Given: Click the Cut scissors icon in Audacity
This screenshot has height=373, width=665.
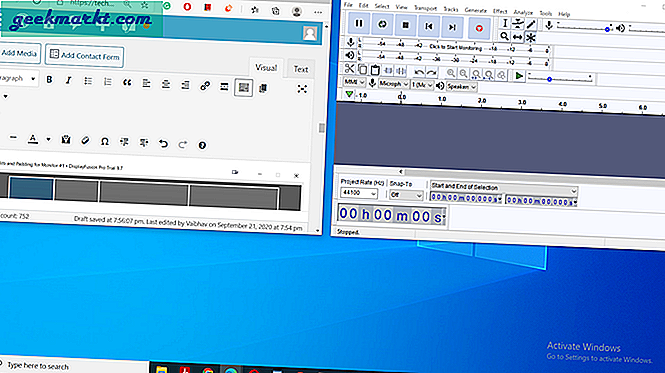Looking at the screenshot, I should [x=349, y=68].
